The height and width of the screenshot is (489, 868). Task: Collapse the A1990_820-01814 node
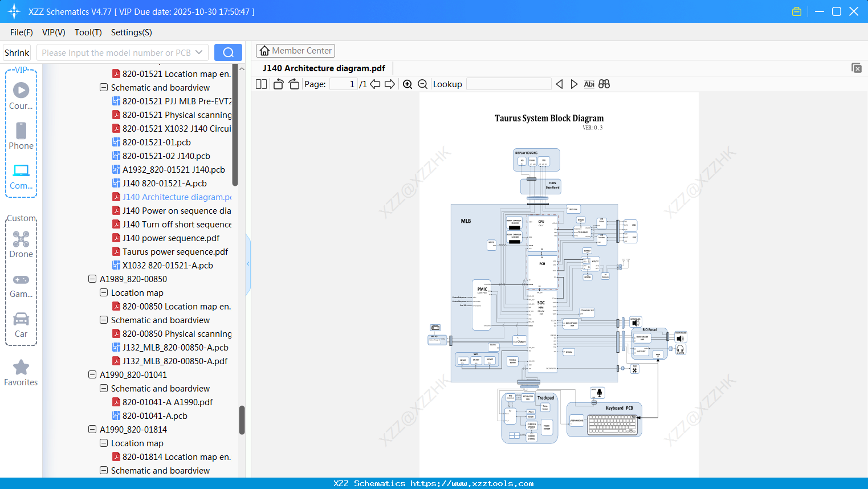point(92,430)
